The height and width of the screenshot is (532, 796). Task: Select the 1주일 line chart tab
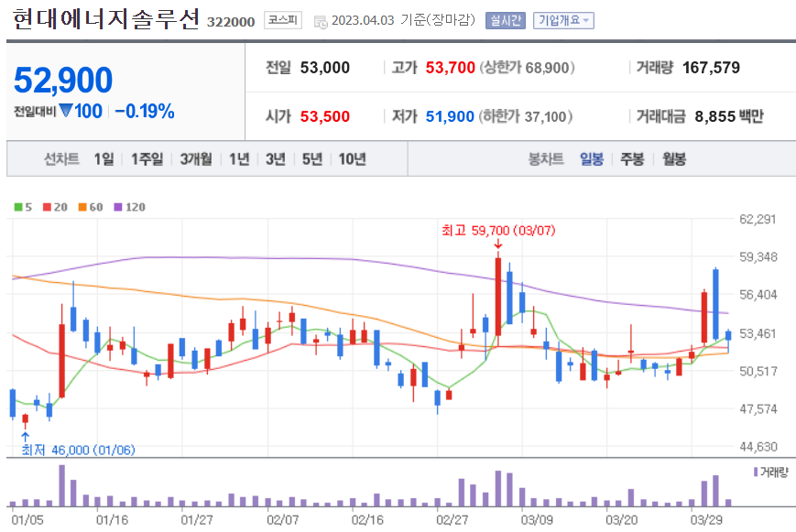point(147,159)
